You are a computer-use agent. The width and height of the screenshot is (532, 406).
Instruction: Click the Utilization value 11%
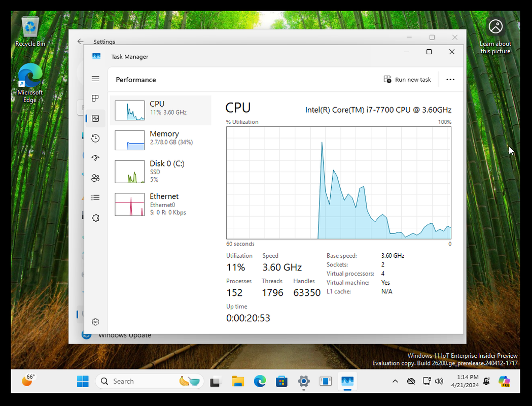pos(235,267)
